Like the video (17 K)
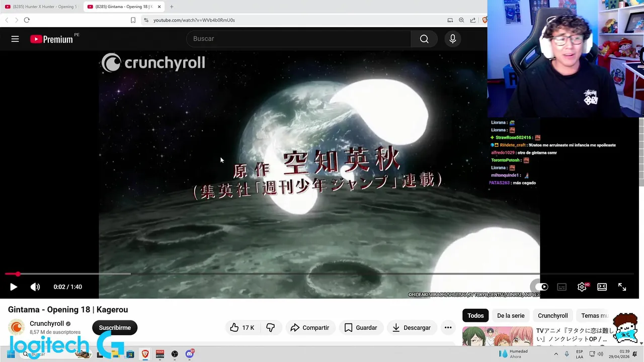 (x=242, y=328)
